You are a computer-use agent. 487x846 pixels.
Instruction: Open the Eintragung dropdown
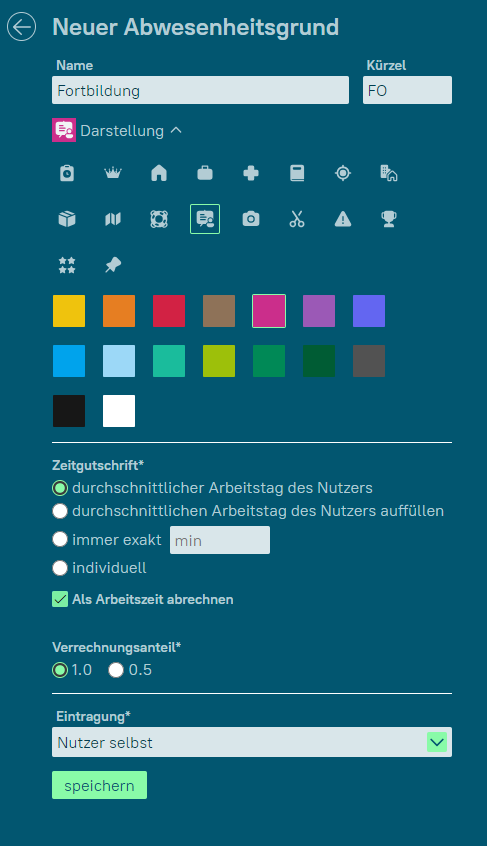point(252,742)
